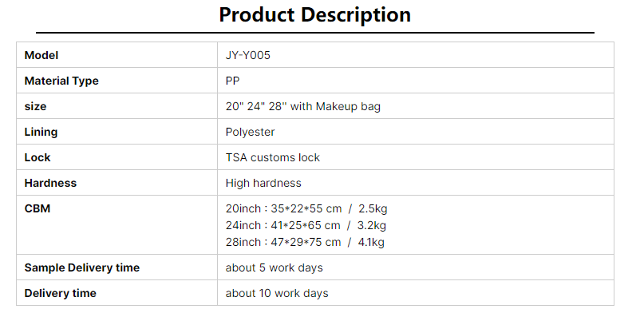644x317 pixels.
Task: Click the High hardness value
Action: tap(263, 183)
